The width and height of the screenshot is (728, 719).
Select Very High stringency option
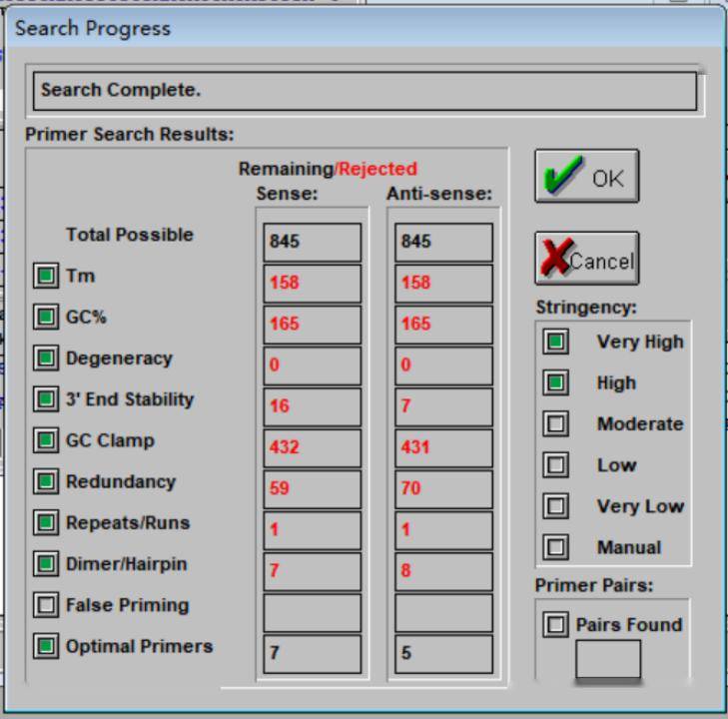(556, 342)
